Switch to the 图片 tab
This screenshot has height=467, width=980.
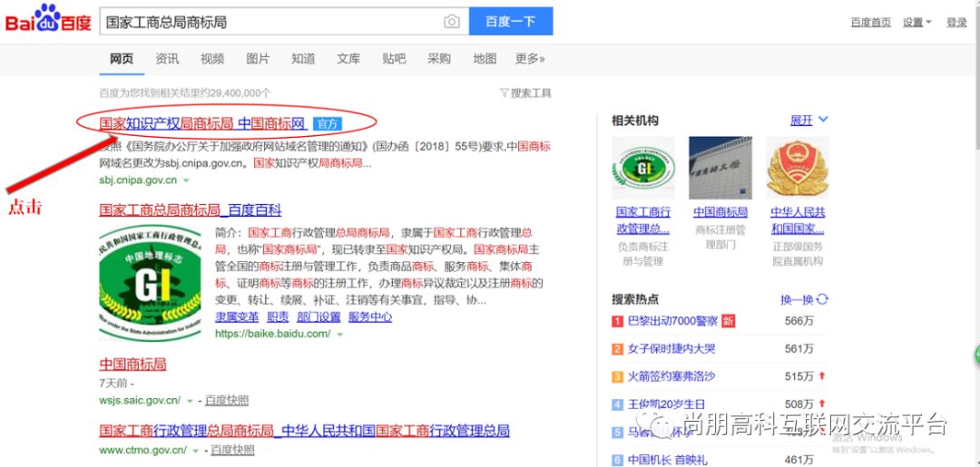pyautogui.click(x=258, y=59)
